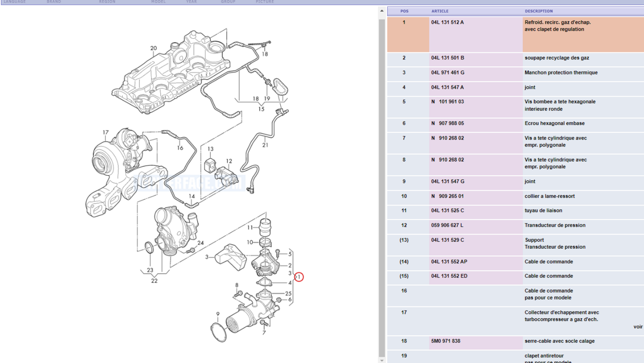Click article number 04L 131 512 A
Image resolution: width=644 pixels, height=363 pixels.
[447, 23]
